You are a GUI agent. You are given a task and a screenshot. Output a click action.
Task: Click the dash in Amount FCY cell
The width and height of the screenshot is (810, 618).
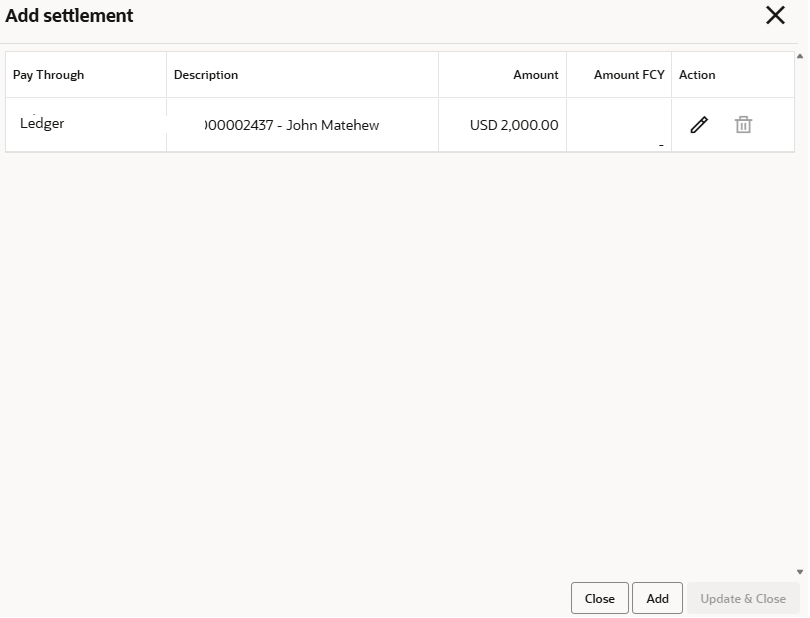tap(662, 146)
